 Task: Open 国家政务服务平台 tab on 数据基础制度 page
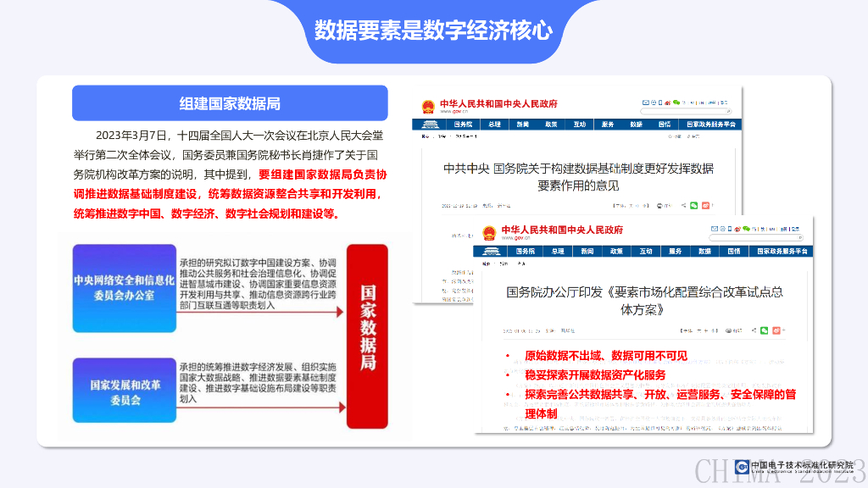(711, 125)
